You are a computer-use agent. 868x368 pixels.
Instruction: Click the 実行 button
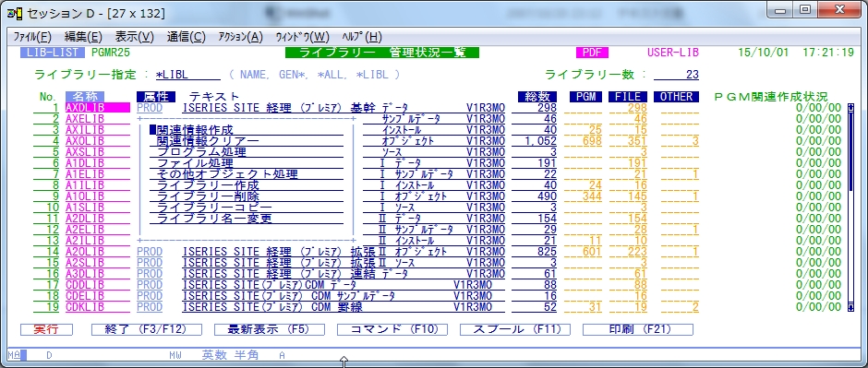point(46,329)
